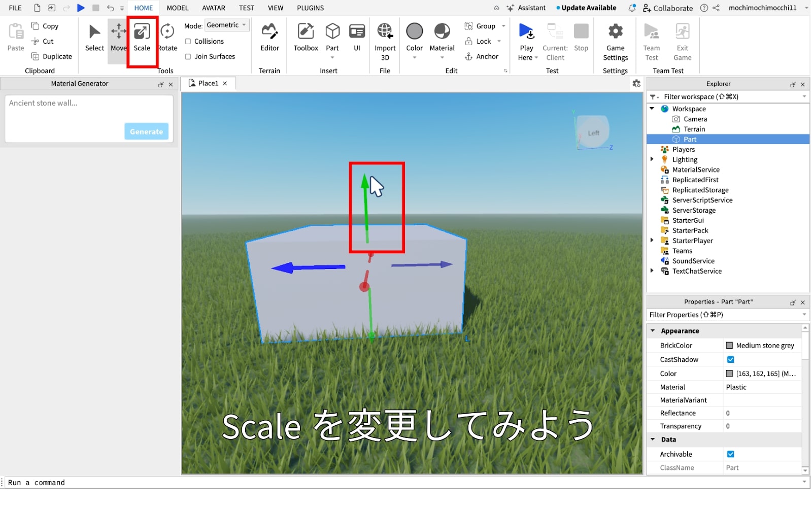Image resolution: width=812 pixels, height=507 pixels.
Task: Collapse the Appearance properties section
Action: click(653, 331)
